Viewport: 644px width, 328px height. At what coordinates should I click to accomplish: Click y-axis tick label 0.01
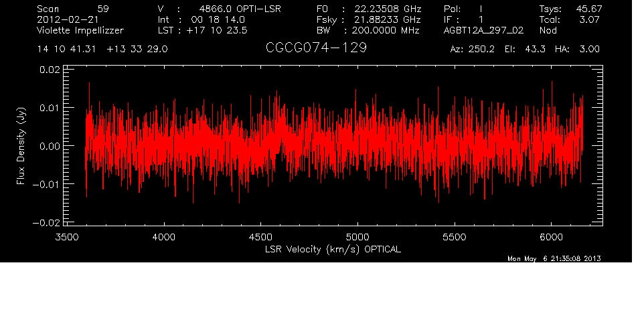(x=50, y=108)
